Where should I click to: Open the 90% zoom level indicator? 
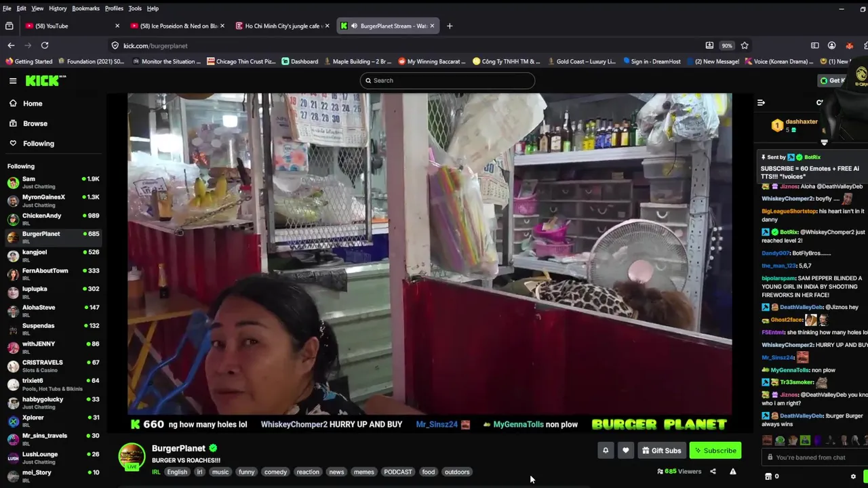click(x=727, y=45)
